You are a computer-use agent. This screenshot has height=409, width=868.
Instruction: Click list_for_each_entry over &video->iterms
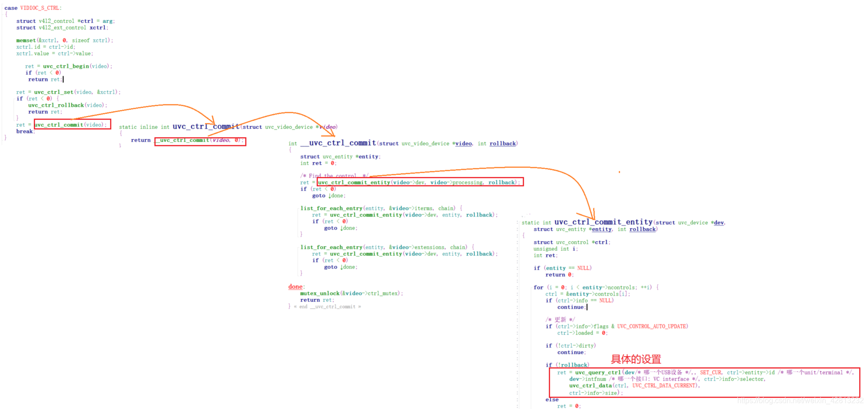click(381, 208)
